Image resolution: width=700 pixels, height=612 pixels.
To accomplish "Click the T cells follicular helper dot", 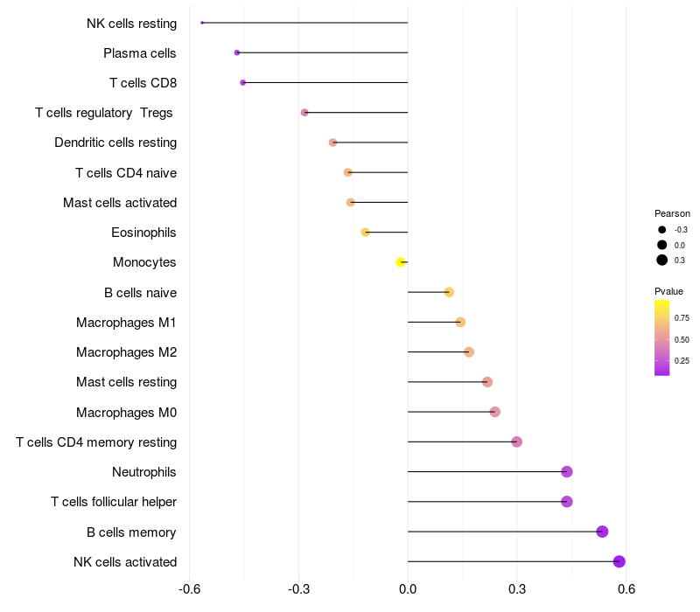I will (566, 502).
